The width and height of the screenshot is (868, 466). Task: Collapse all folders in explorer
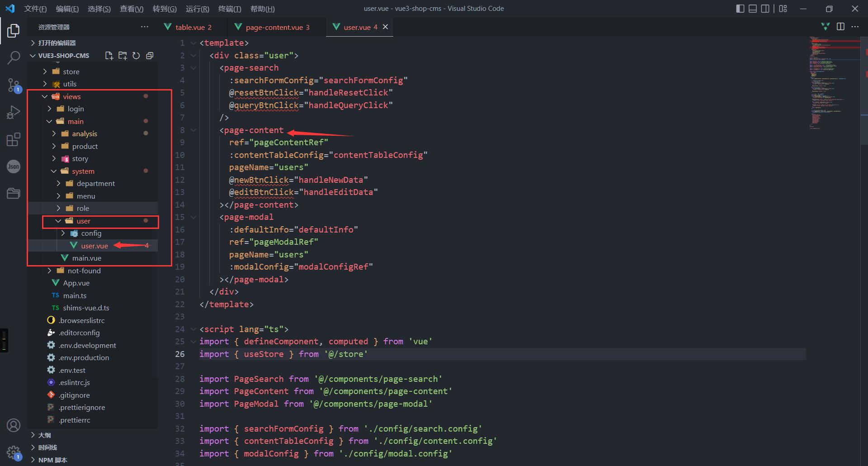(x=150, y=56)
